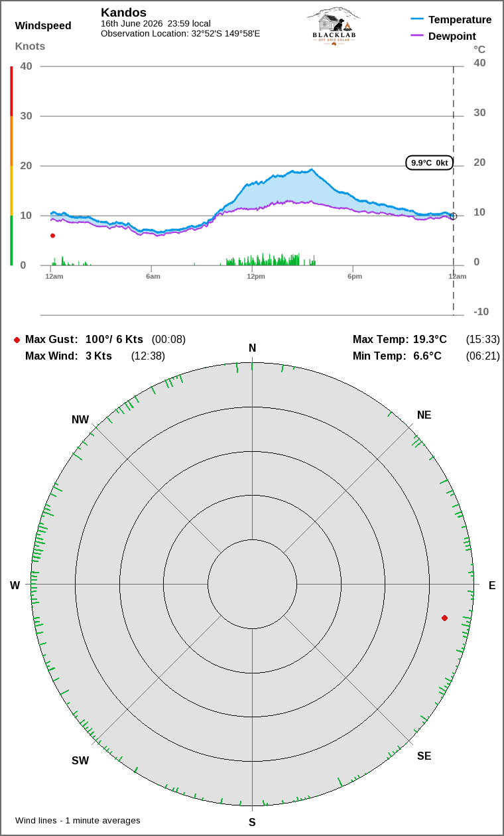Click the windspeed color scale bar
Image resolution: width=504 pixels, height=836 pixels.
click(11, 166)
